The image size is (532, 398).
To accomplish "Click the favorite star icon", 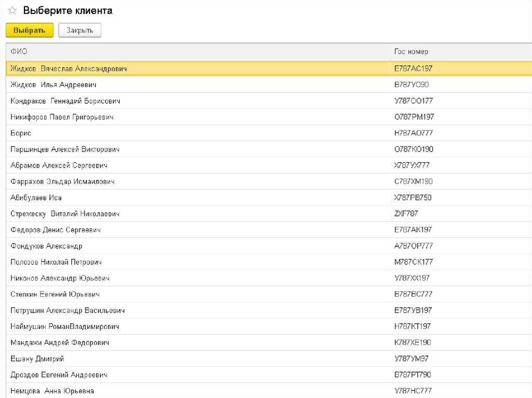I will click(x=12, y=11).
